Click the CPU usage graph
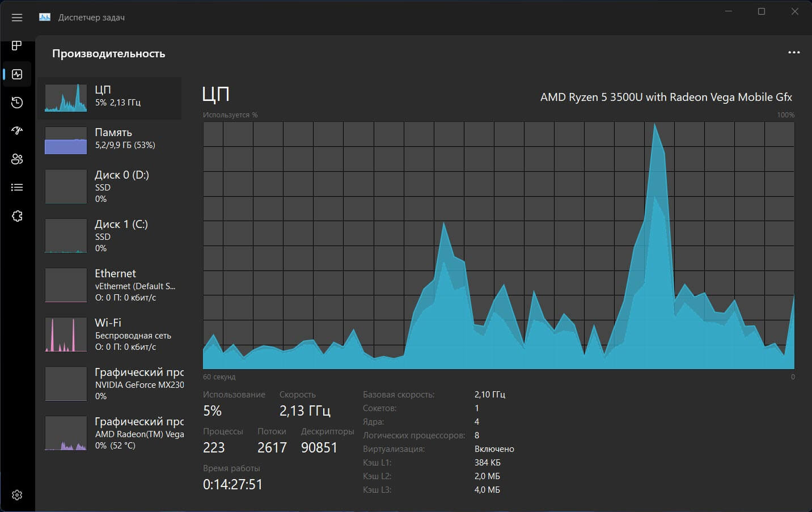The height and width of the screenshot is (512, 812). click(x=498, y=246)
